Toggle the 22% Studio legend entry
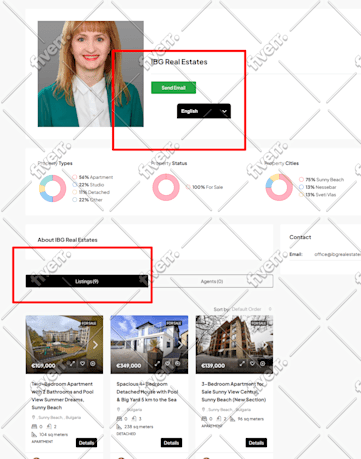The height and width of the screenshot is (459, 361). [x=88, y=185]
